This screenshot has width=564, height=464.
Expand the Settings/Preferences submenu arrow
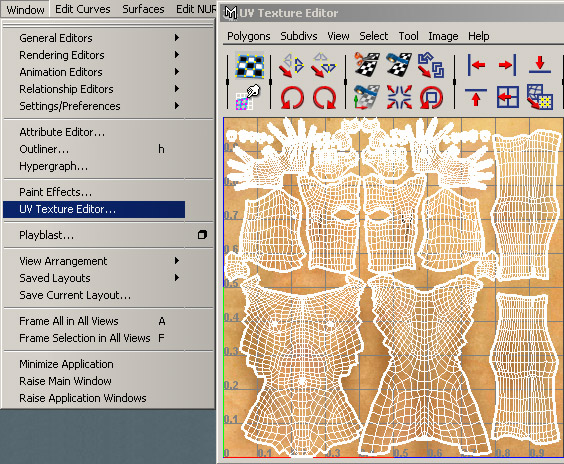(177, 106)
